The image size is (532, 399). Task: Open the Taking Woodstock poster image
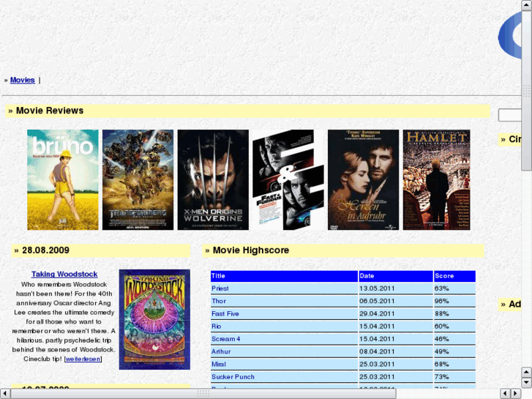click(x=154, y=319)
